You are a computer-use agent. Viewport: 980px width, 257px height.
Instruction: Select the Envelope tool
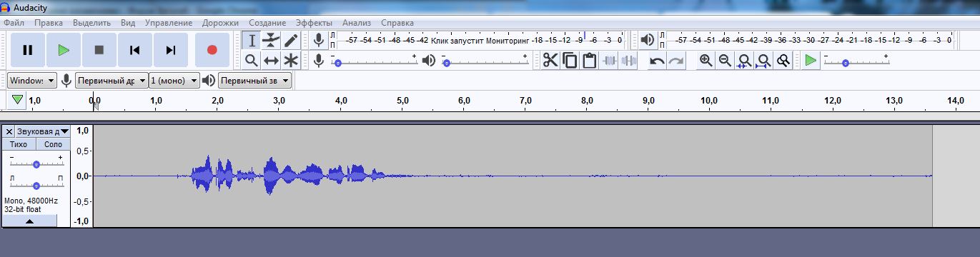pyautogui.click(x=271, y=41)
